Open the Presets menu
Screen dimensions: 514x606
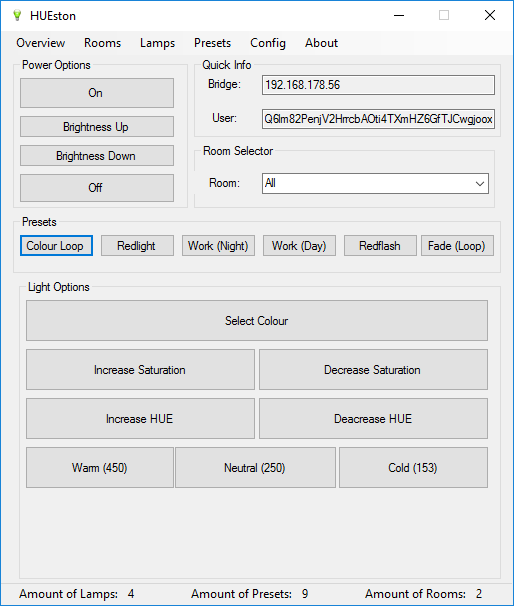213,43
